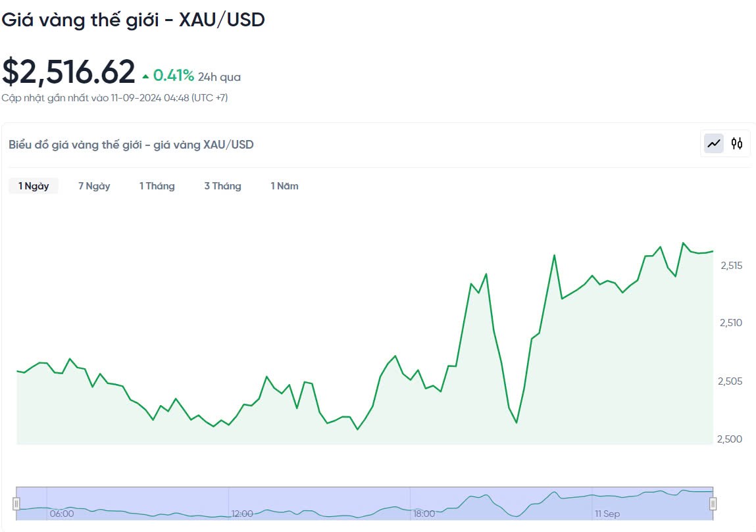Image resolution: width=756 pixels, height=532 pixels.
Task: Click the last-updated timestamp text
Action: (114, 98)
